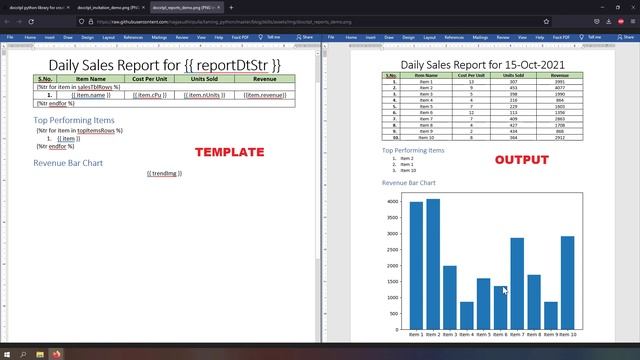
Task: Click the 'Units Sold' template table header
Action: (x=204, y=79)
